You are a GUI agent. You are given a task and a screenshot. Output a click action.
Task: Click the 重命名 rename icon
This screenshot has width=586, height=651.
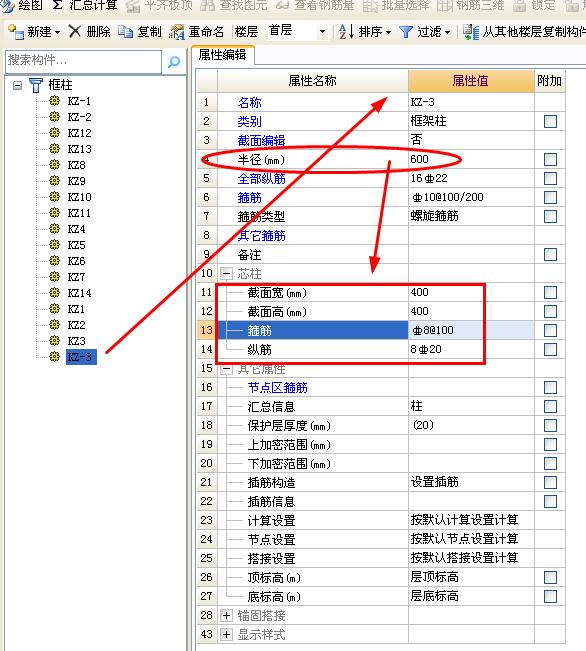[x=177, y=32]
